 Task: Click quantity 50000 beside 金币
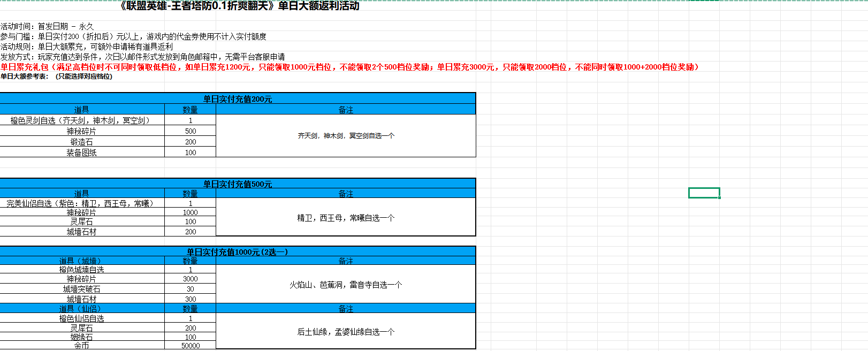(x=191, y=346)
